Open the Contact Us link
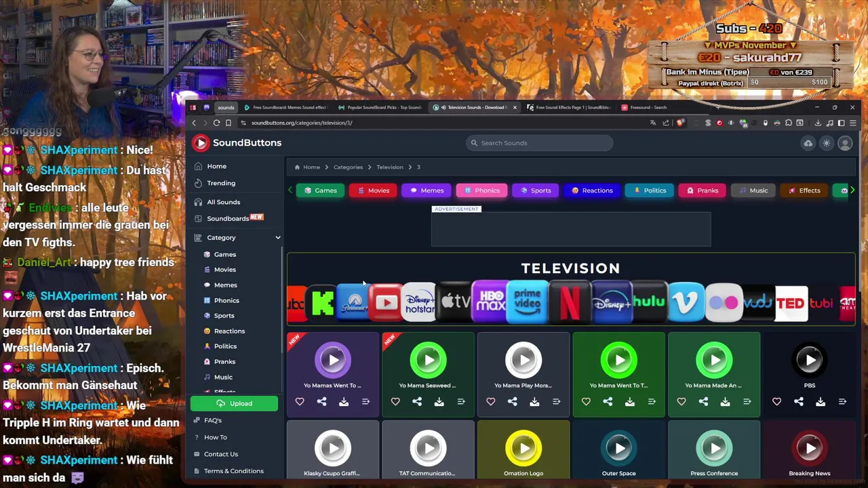The width and height of the screenshot is (868, 488). pos(220,454)
